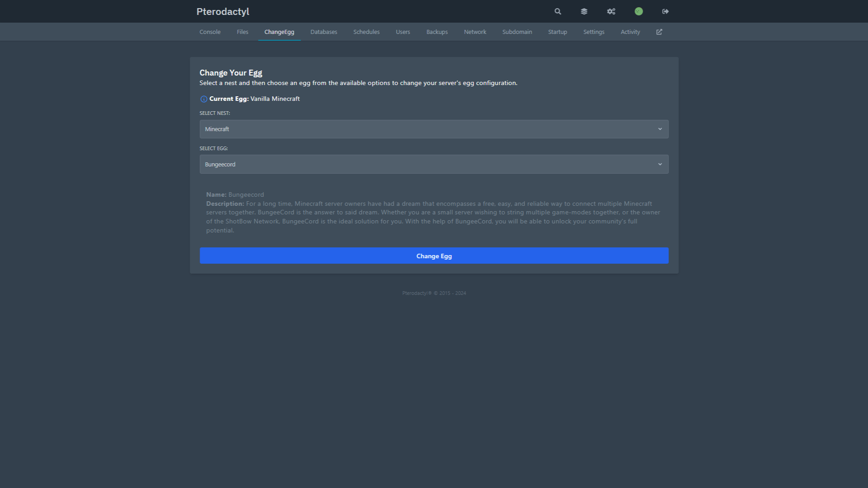The height and width of the screenshot is (488, 868).
Task: Switch to the Startup tab
Action: pos(557,32)
